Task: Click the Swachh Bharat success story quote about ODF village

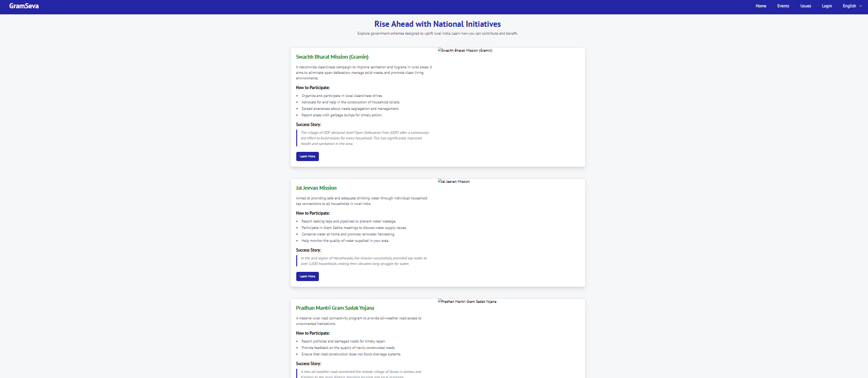Action: pyautogui.click(x=365, y=138)
